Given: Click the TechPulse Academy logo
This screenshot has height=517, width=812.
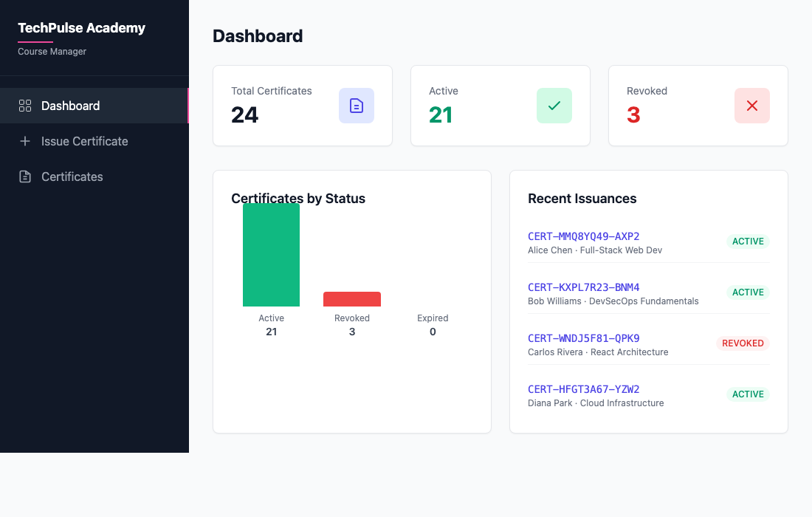Looking at the screenshot, I should (81, 27).
